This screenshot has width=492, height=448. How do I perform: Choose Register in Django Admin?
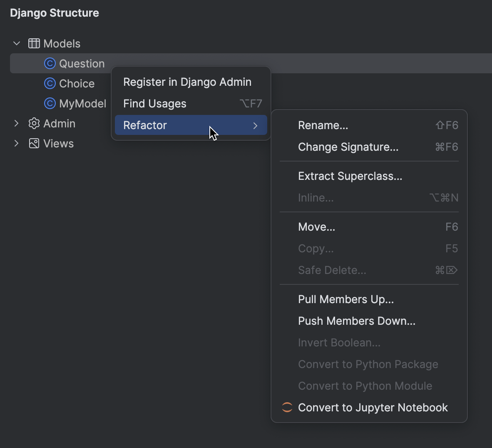pos(187,82)
